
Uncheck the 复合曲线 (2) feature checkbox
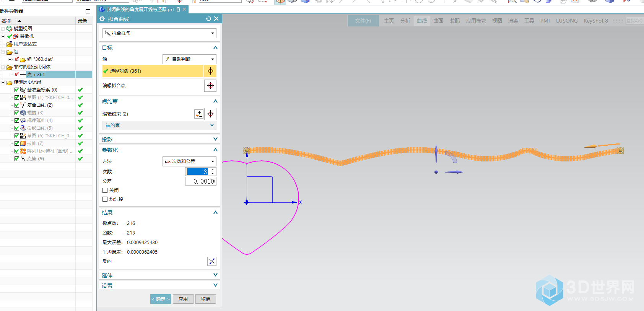(x=17, y=105)
